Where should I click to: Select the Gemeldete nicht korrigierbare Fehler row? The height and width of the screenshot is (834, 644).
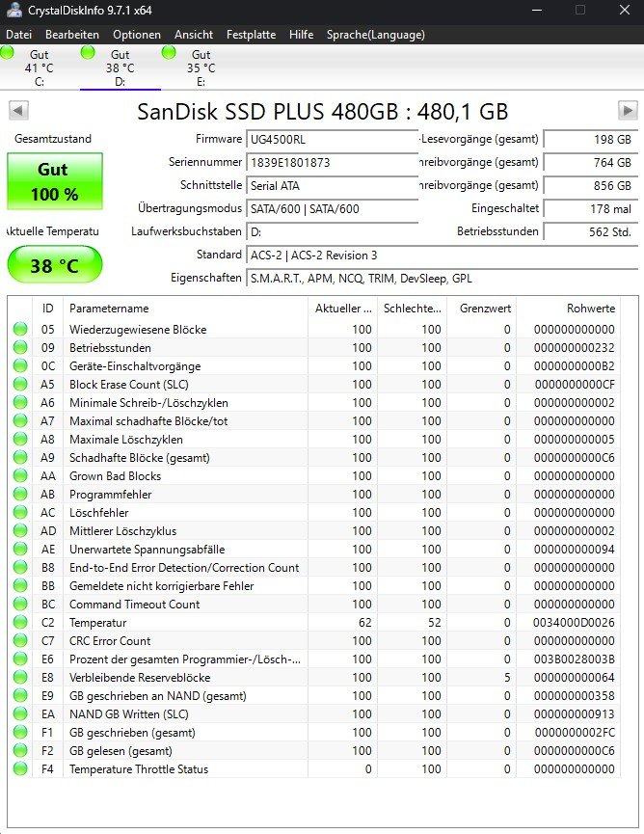[x=314, y=585]
